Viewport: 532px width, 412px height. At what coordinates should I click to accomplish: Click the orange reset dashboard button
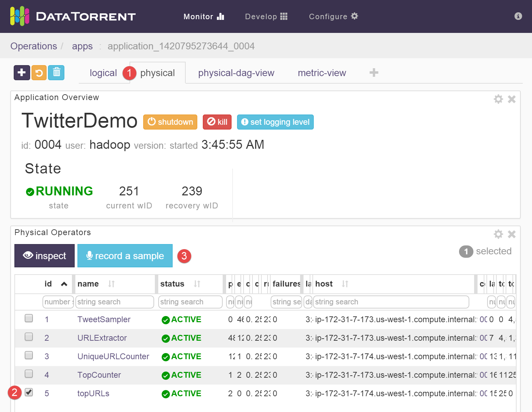[x=39, y=73]
